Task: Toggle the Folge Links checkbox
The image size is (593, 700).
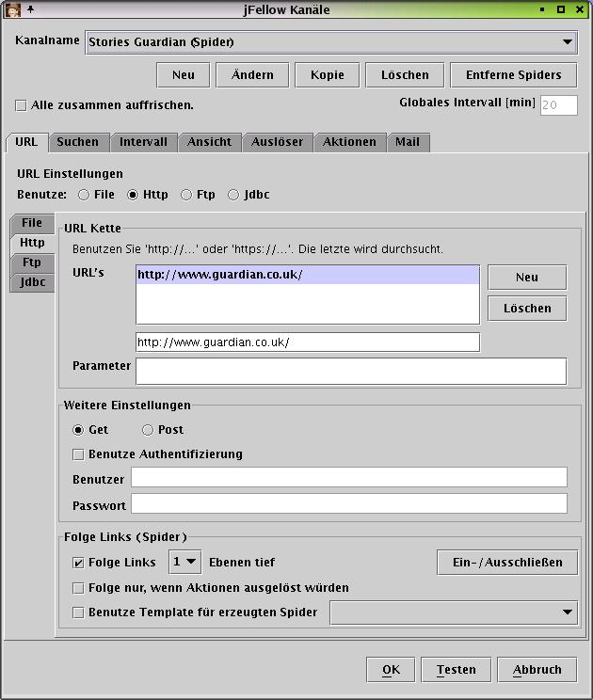Action: pyautogui.click(x=78, y=563)
